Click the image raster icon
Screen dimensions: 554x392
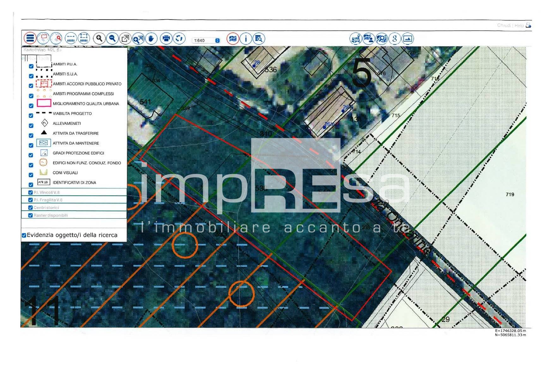click(407, 39)
